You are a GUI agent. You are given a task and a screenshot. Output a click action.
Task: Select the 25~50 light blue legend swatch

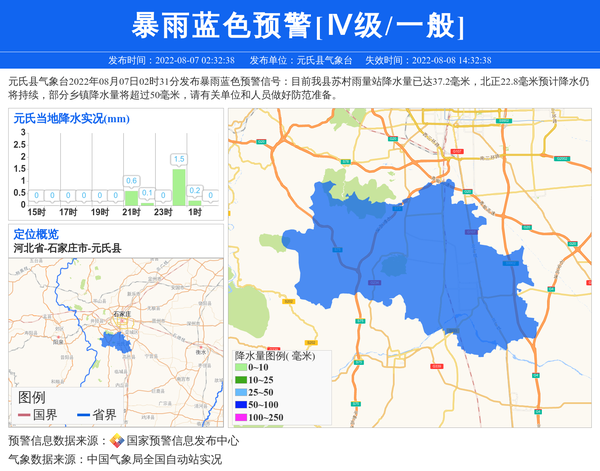pyautogui.click(x=240, y=392)
